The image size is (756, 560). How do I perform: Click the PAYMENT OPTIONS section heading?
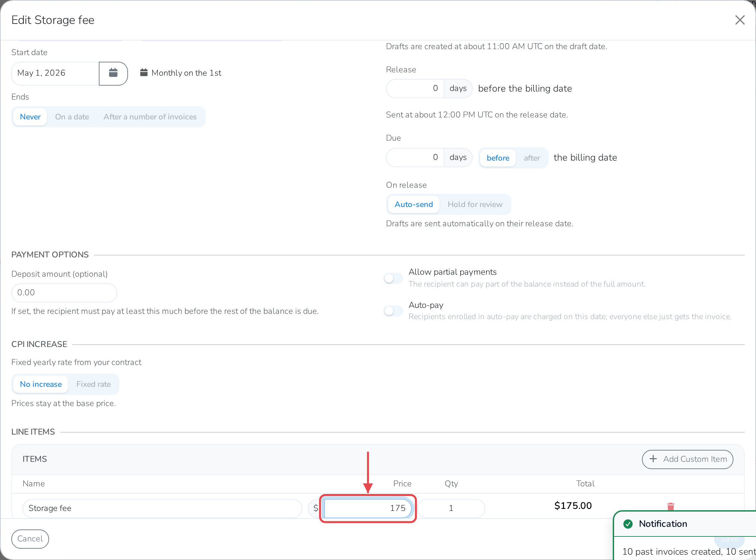50,255
